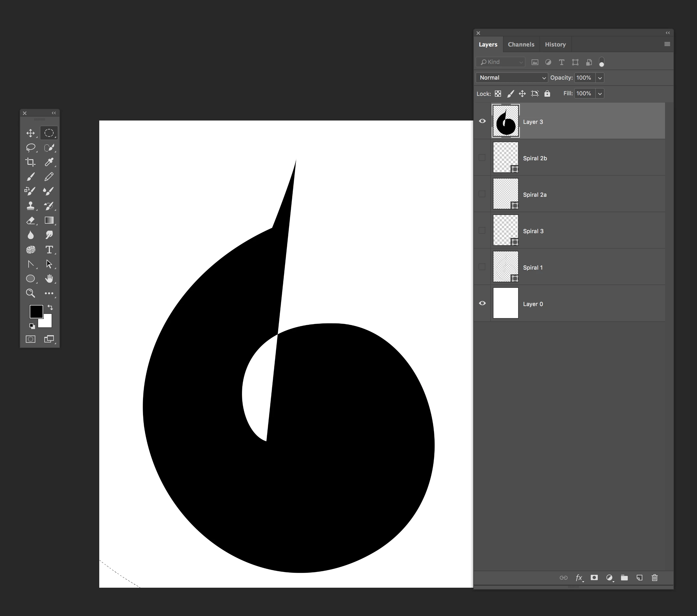Image resolution: width=697 pixels, height=616 pixels.
Task: Add a layer mask using the mask icon
Action: (594, 578)
